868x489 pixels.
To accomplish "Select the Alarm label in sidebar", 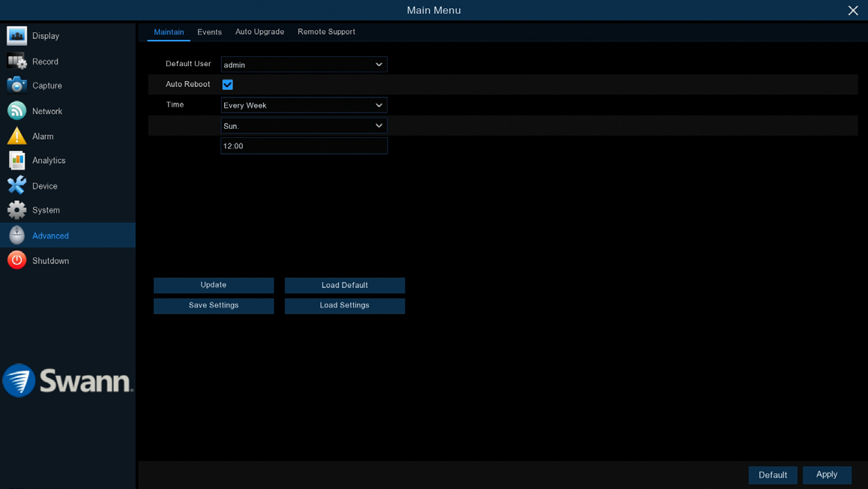I will pyautogui.click(x=43, y=136).
